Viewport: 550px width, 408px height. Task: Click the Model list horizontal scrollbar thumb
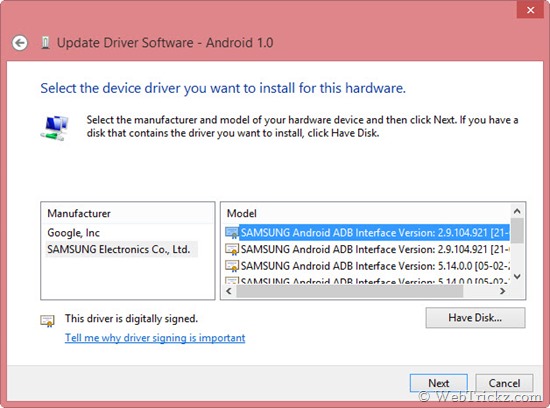pyautogui.click(x=349, y=291)
